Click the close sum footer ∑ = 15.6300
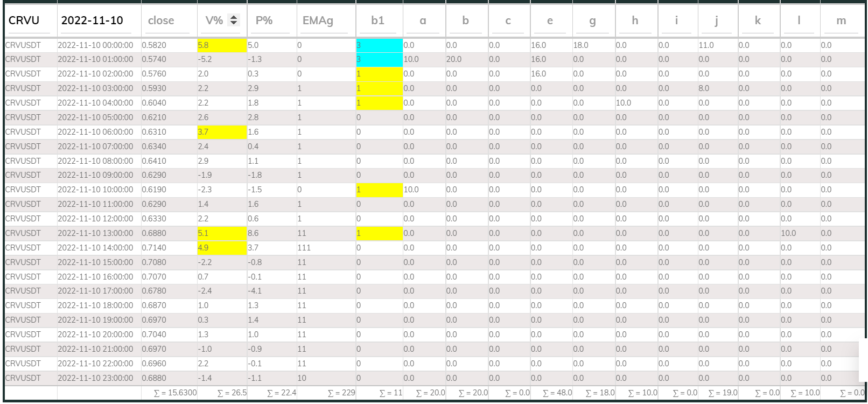Screen dimensions: 868x404 pos(175,393)
